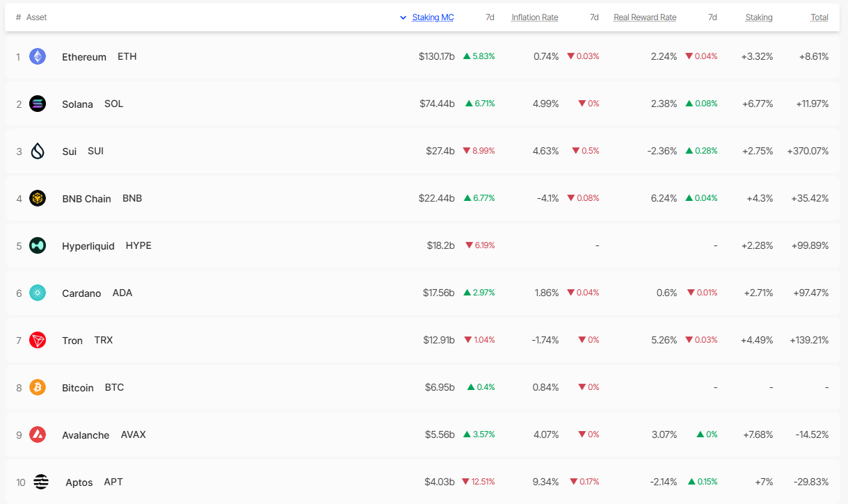Click the AVAX ticker symbol

pos(134,434)
